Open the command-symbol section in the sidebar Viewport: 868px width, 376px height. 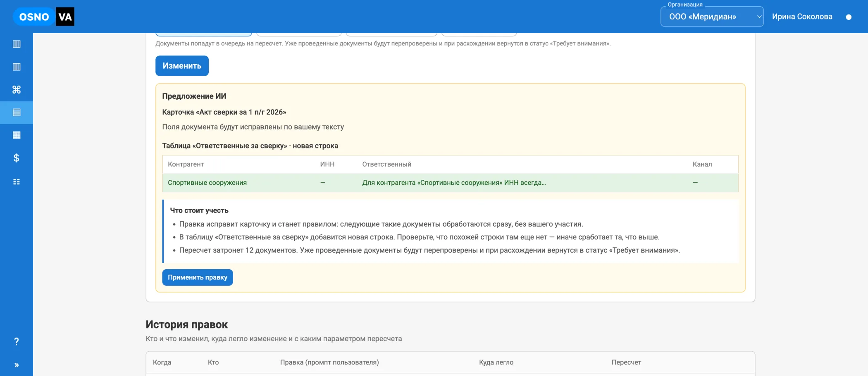coord(17,89)
